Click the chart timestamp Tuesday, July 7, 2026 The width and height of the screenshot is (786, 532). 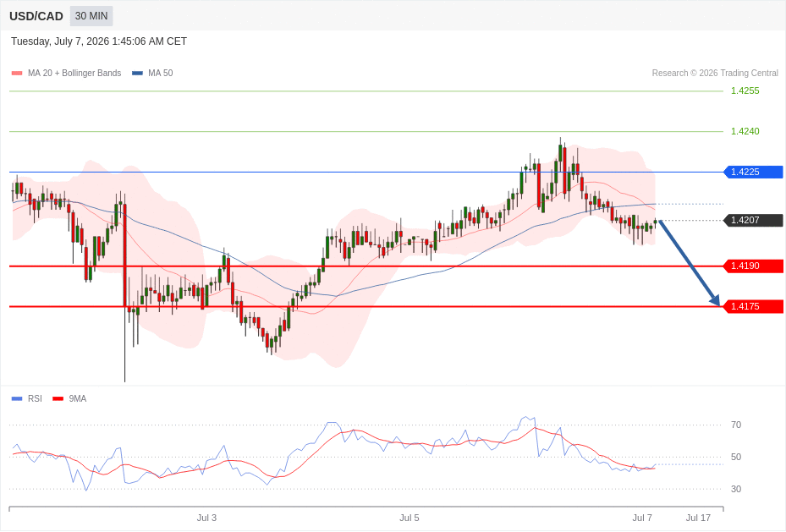[99, 41]
